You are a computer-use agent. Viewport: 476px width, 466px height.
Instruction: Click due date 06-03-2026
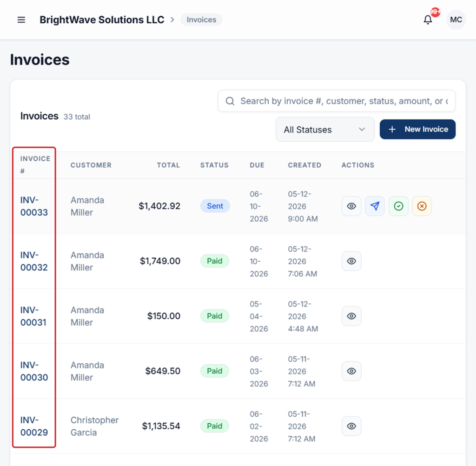pyautogui.click(x=259, y=371)
